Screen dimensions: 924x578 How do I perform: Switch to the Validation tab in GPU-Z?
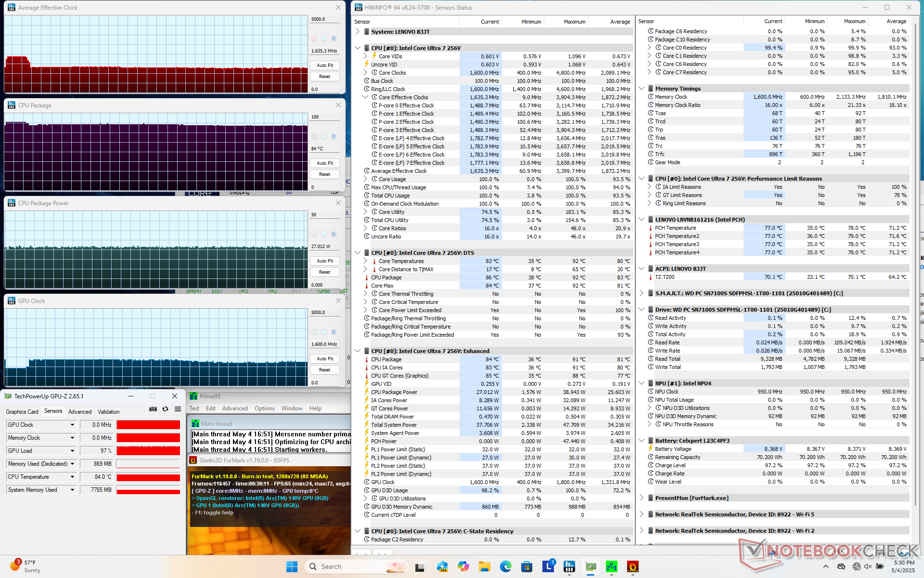(x=108, y=411)
